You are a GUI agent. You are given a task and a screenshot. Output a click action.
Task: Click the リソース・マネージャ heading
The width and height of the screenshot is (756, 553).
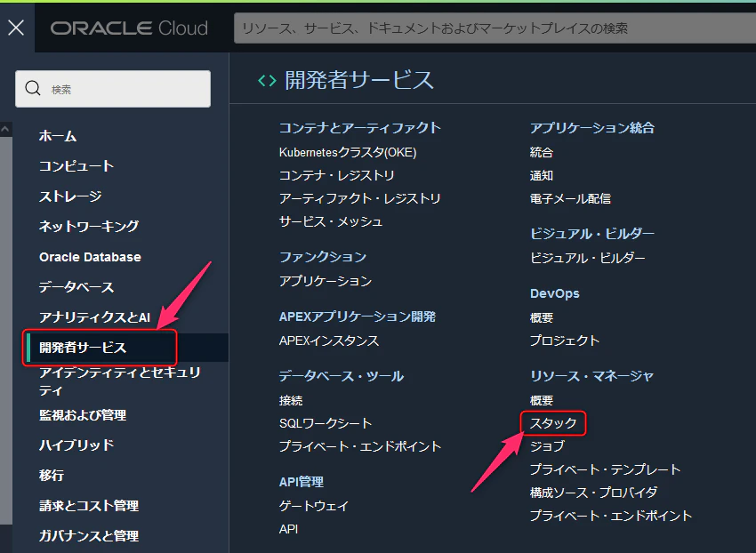pos(591,376)
